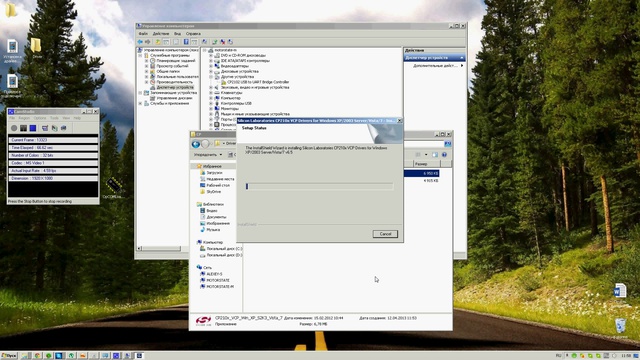Expand Службы и приложения node
The image size is (640, 360).
coord(141,103)
